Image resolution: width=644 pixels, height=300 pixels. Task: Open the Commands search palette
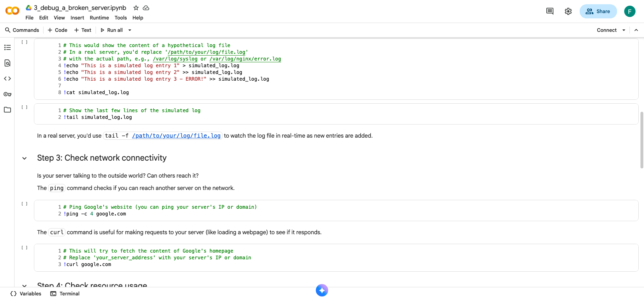click(22, 30)
